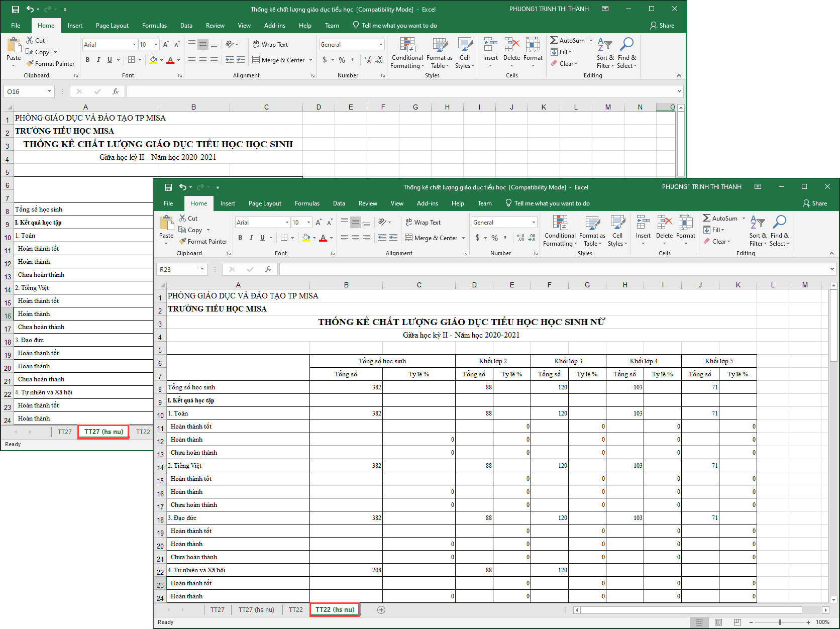Screen dimensions: 840x629
Task: Toggle Bold in the front window ribbon
Action: point(240,238)
